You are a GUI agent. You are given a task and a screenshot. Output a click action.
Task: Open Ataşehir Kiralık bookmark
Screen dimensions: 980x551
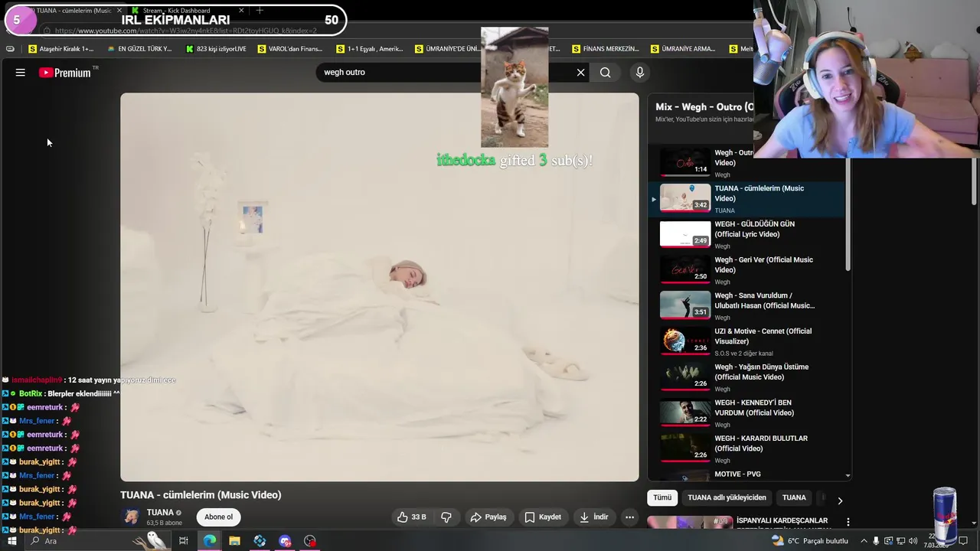click(61, 49)
